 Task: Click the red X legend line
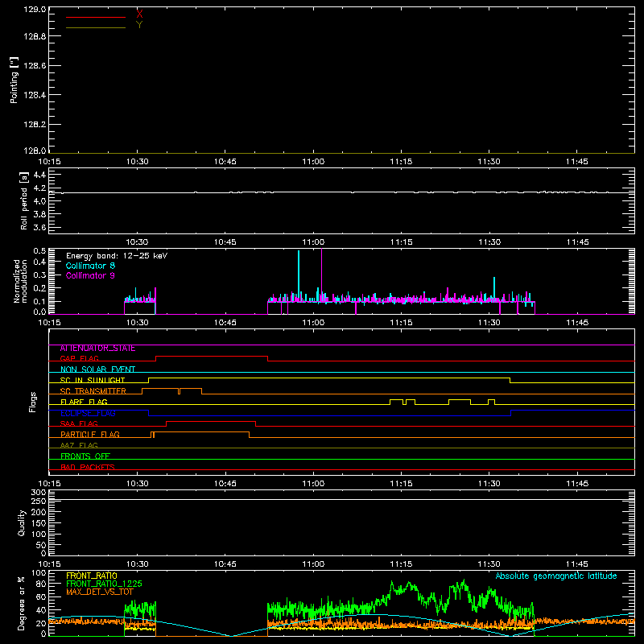[96, 17]
